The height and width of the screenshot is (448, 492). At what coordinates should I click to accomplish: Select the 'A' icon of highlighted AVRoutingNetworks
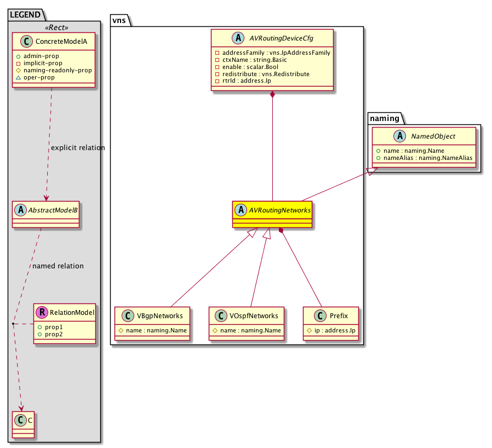coord(241,209)
